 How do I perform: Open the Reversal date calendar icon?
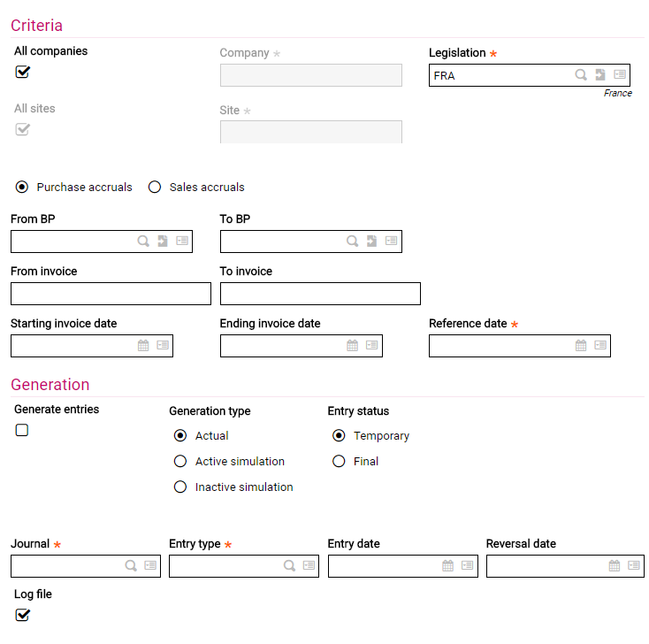[615, 565]
